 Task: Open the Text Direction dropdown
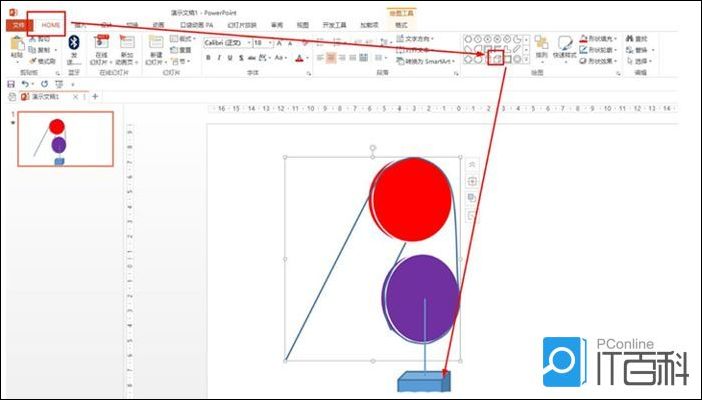[x=415, y=39]
